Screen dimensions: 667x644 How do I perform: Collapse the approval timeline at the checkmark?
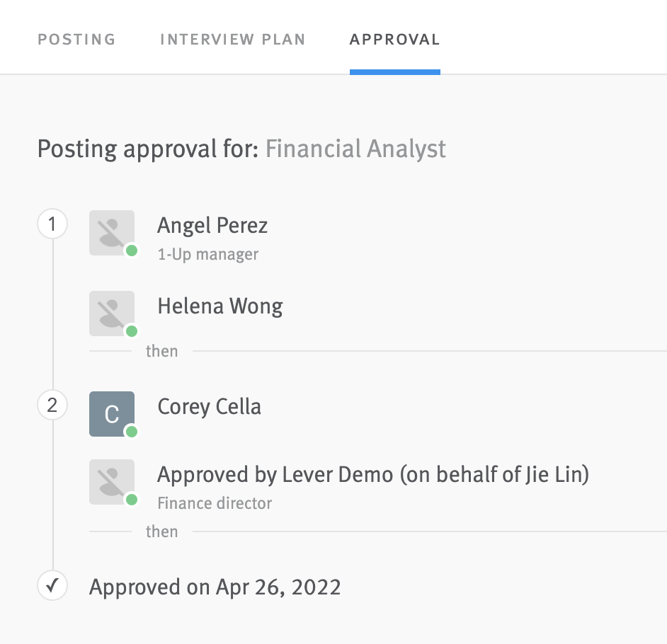[52, 587]
